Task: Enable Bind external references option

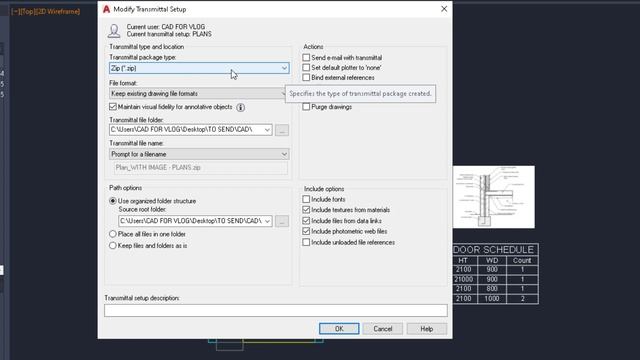Action: click(x=306, y=77)
